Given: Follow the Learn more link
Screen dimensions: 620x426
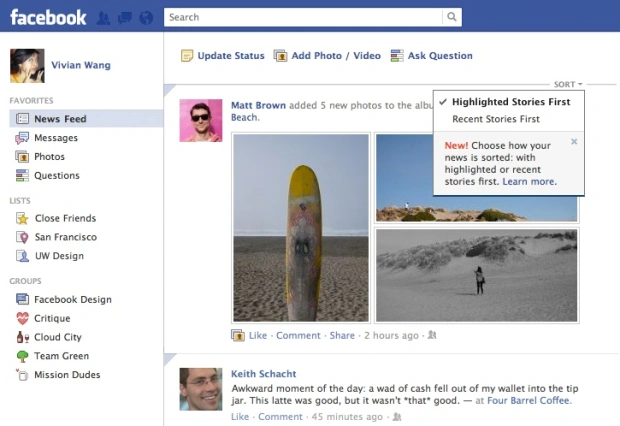Looking at the screenshot, I should tap(529, 182).
